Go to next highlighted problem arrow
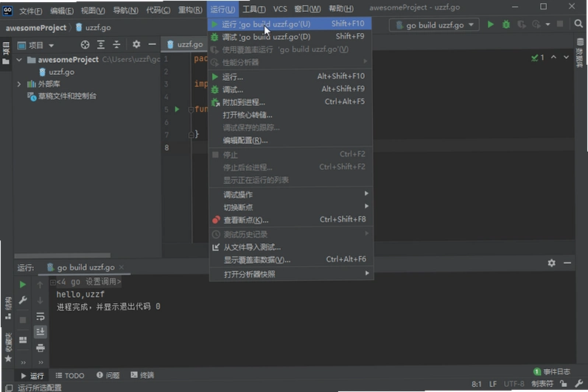Screen dimensions: 588x392 (566, 57)
